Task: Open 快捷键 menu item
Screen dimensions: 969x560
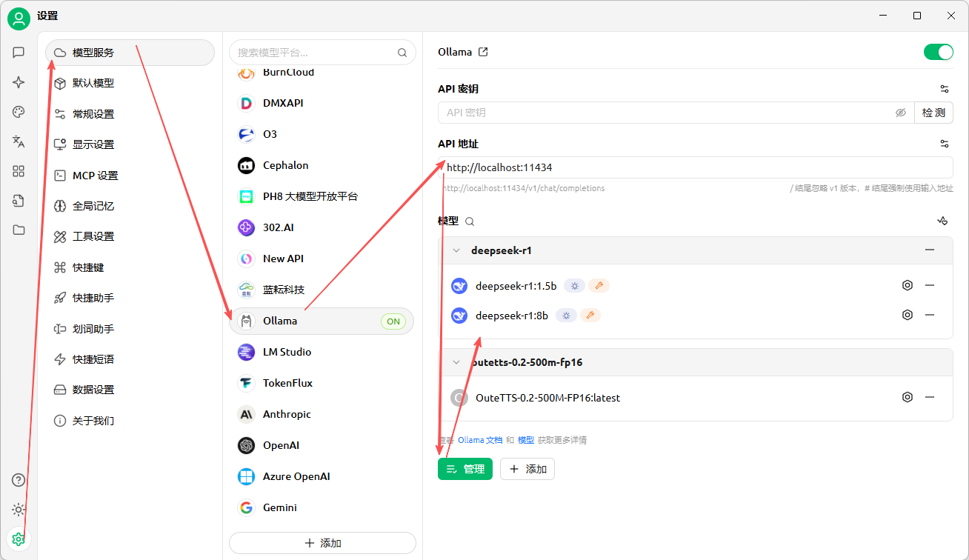Action: (130, 267)
